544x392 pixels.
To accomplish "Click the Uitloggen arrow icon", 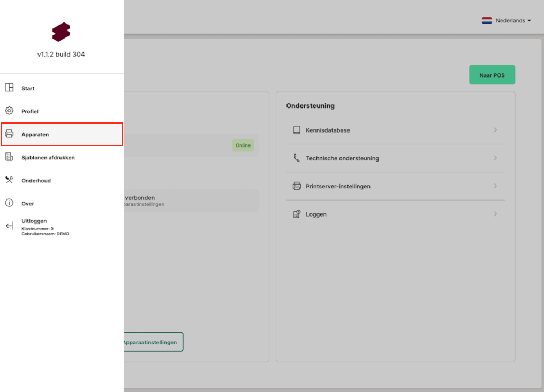I will pos(9,226).
